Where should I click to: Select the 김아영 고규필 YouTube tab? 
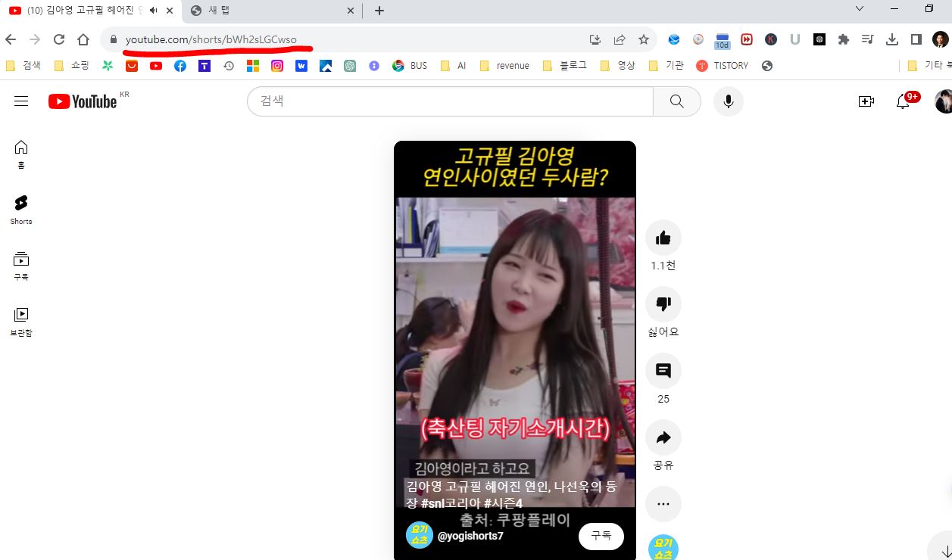tap(91, 11)
